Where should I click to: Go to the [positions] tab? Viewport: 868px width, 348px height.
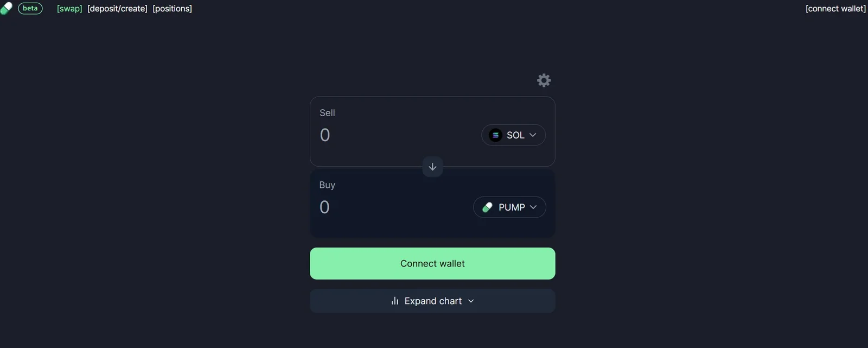click(x=173, y=9)
